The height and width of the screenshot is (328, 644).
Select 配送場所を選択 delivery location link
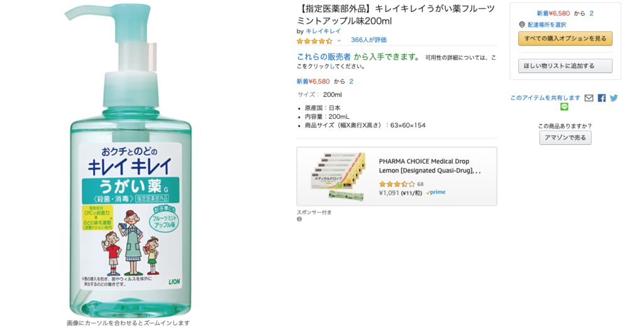pos(547,25)
